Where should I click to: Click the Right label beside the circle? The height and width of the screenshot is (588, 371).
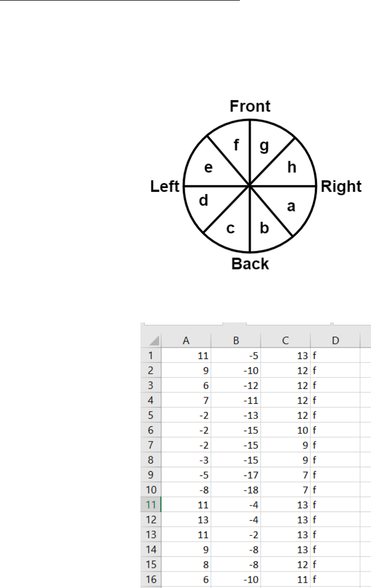click(x=341, y=187)
